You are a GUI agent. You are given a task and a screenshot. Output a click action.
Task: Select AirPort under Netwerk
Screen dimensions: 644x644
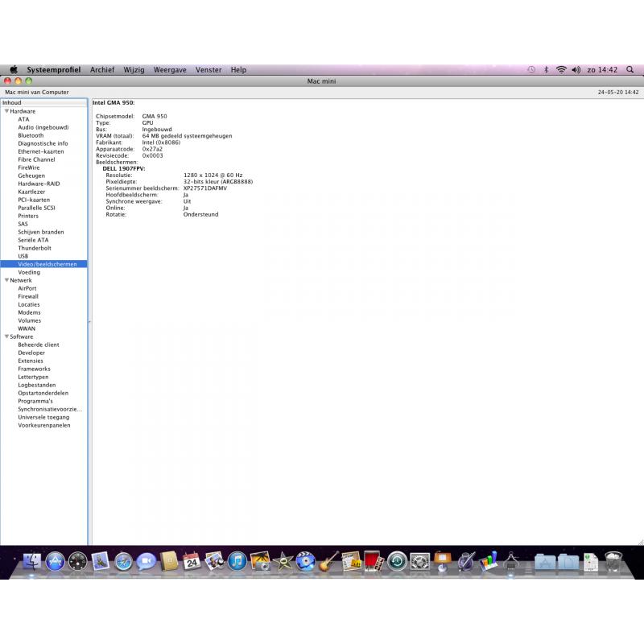click(x=27, y=288)
